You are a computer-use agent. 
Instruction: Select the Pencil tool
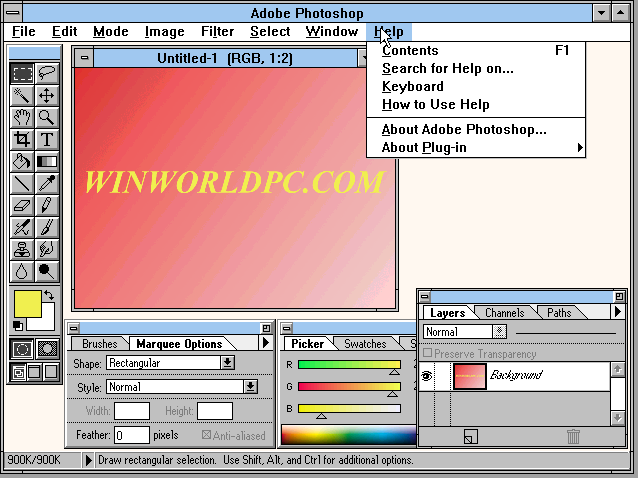[47, 205]
